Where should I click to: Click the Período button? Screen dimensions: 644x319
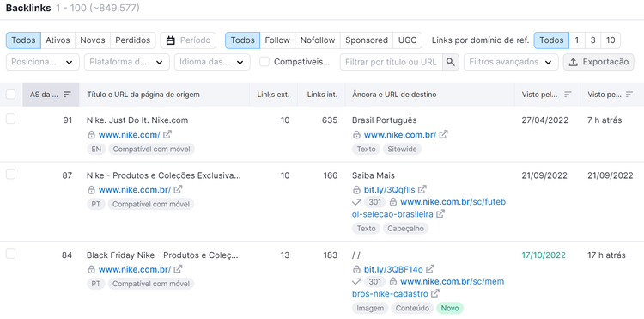click(x=188, y=40)
